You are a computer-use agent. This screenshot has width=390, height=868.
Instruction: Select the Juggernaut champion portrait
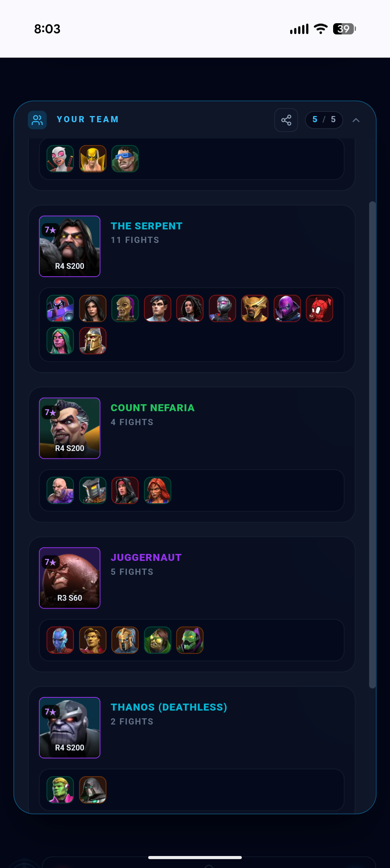(x=70, y=578)
